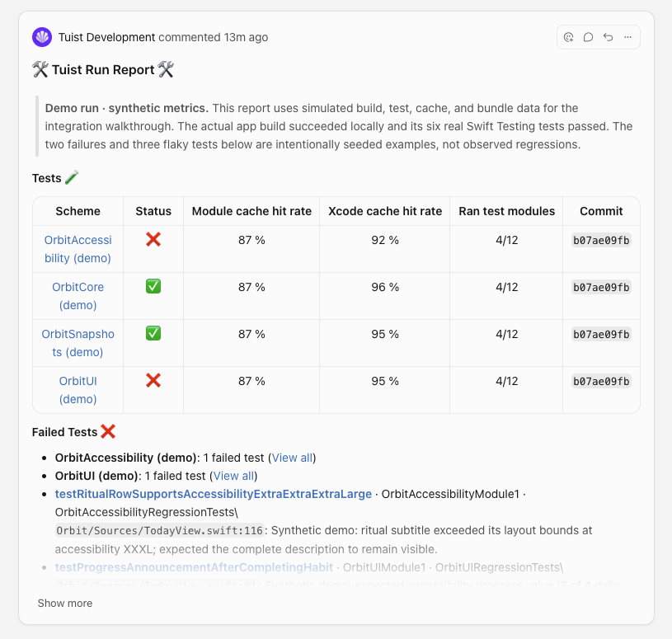This screenshot has width=672, height=639.
Task: Click the green passed status in OrbitCore row
Action: [153, 286]
